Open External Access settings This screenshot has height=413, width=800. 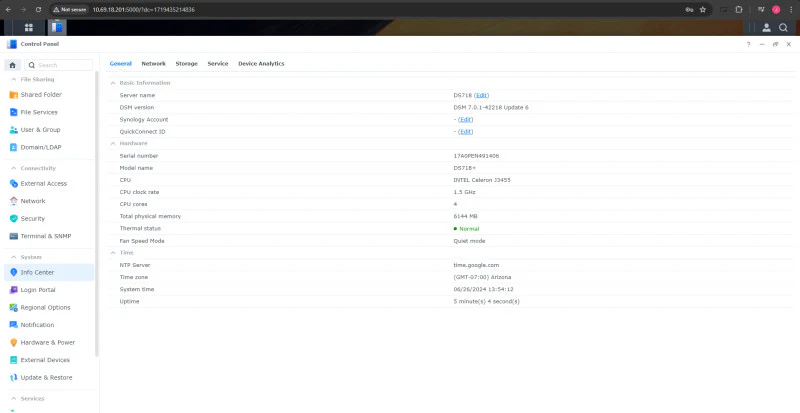tap(38, 184)
